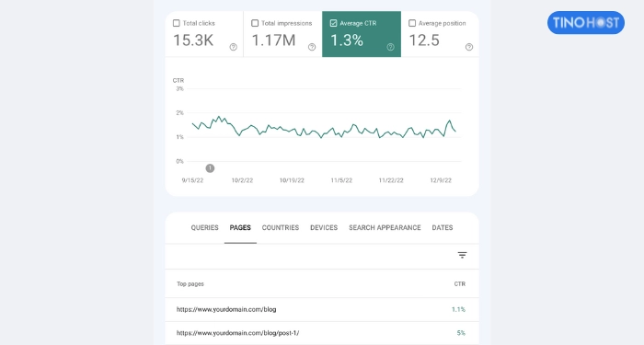Sort by the CTR column header
Image resolution: width=644 pixels, height=345 pixels.
tap(460, 283)
